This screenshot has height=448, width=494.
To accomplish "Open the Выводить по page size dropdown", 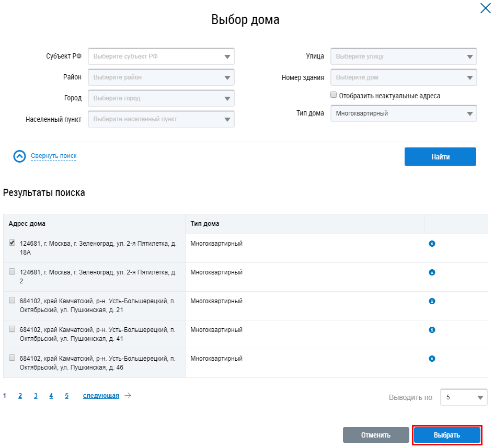I will [x=464, y=397].
